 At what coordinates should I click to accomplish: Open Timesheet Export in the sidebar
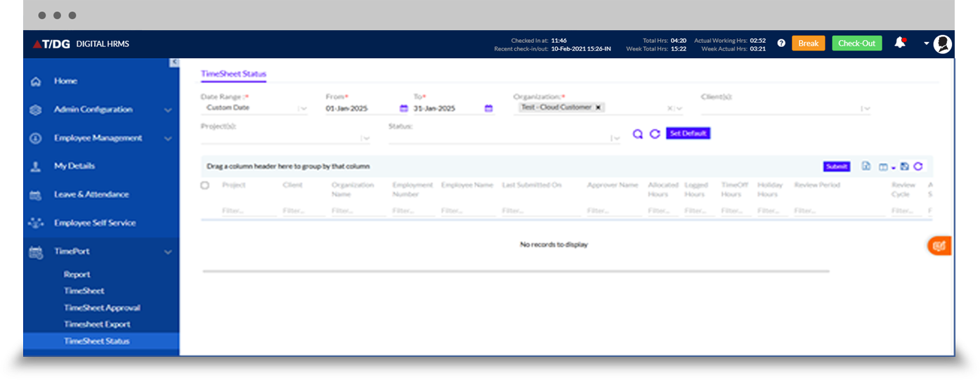click(97, 325)
